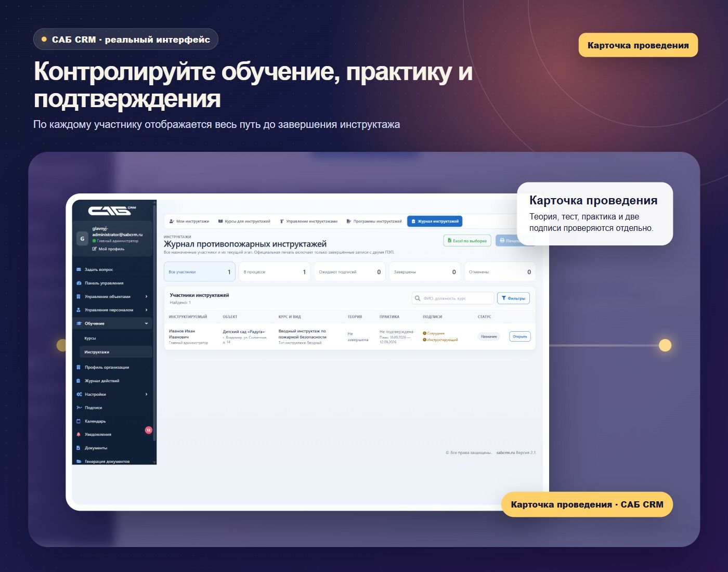728x572 pixels.
Task: Switch to Управление инструктажами tab
Action: (308, 221)
